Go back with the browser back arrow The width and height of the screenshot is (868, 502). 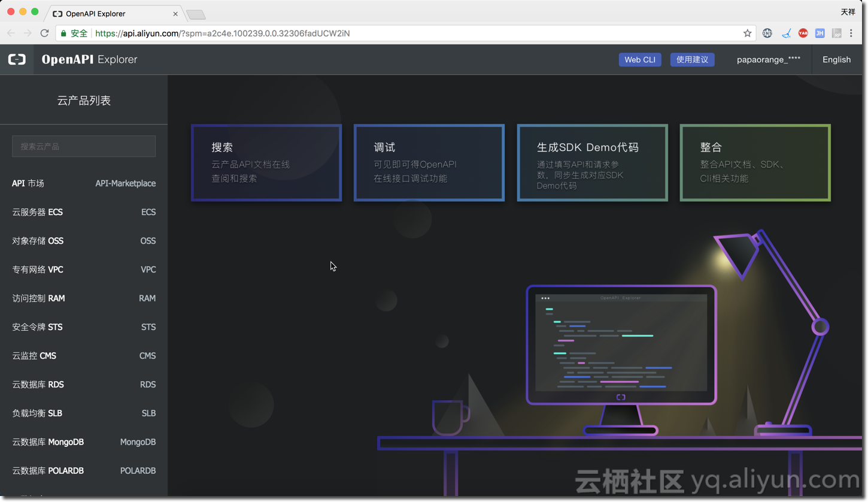[11, 34]
